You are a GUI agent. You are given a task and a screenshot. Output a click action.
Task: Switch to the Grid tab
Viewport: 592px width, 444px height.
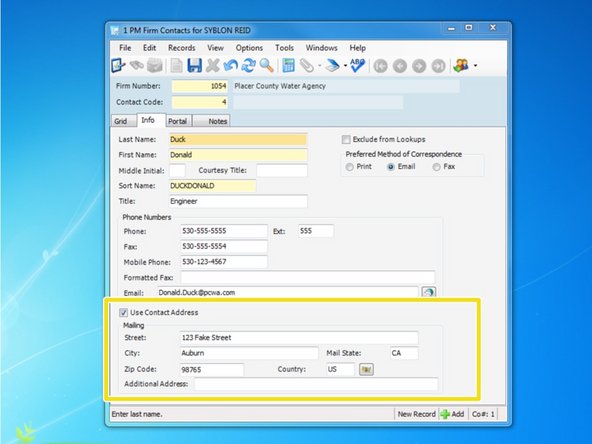[x=123, y=121]
